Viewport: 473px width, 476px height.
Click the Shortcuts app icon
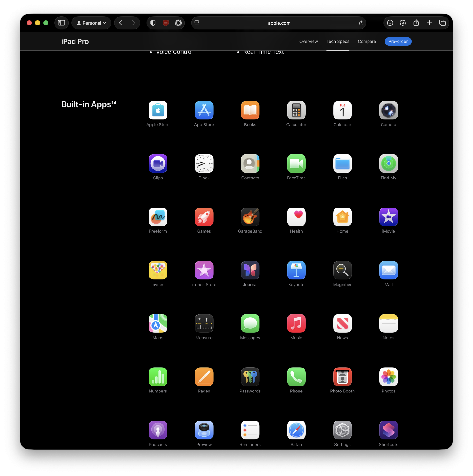tap(388, 430)
